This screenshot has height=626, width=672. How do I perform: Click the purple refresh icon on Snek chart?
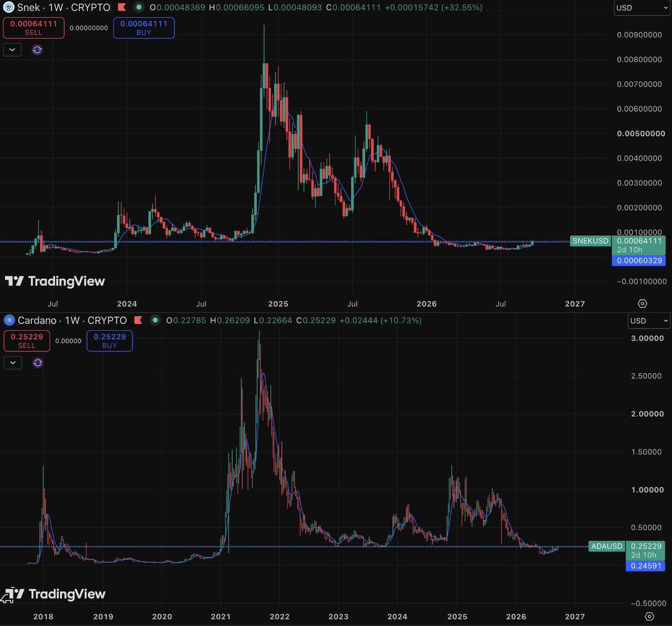[37, 49]
